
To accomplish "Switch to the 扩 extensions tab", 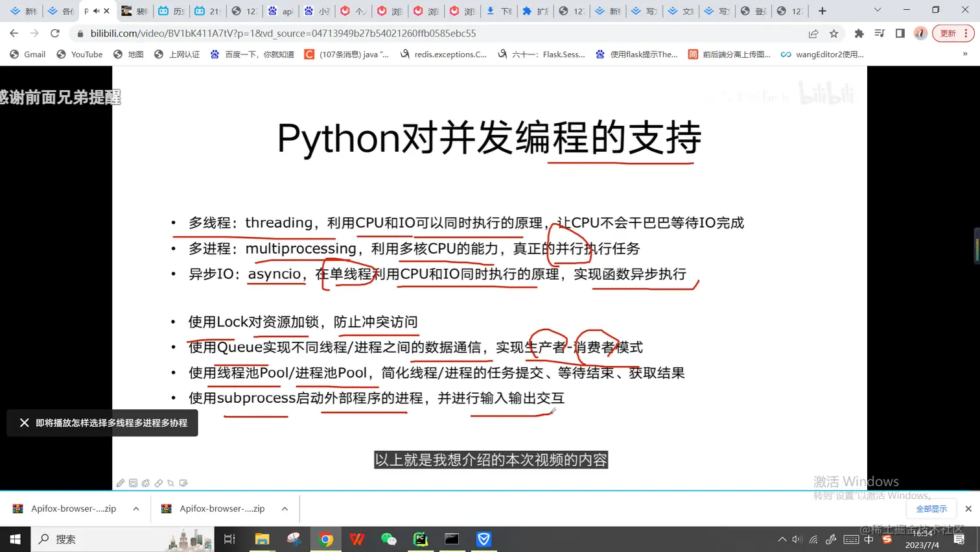I will coord(535,11).
